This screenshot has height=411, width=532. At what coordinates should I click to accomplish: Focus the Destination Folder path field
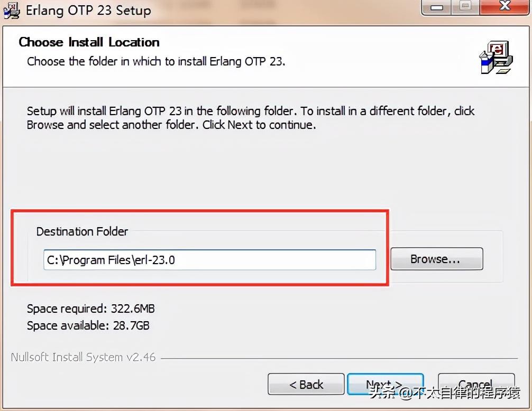pos(209,259)
